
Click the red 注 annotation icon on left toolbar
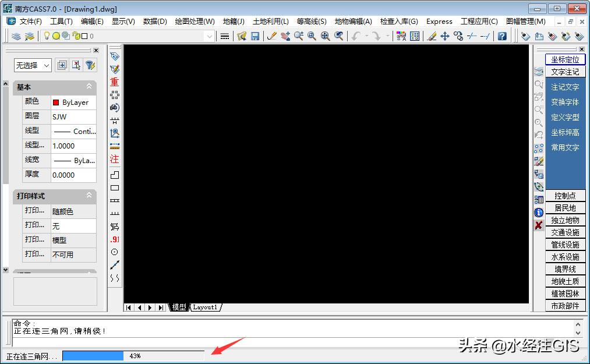click(x=114, y=158)
